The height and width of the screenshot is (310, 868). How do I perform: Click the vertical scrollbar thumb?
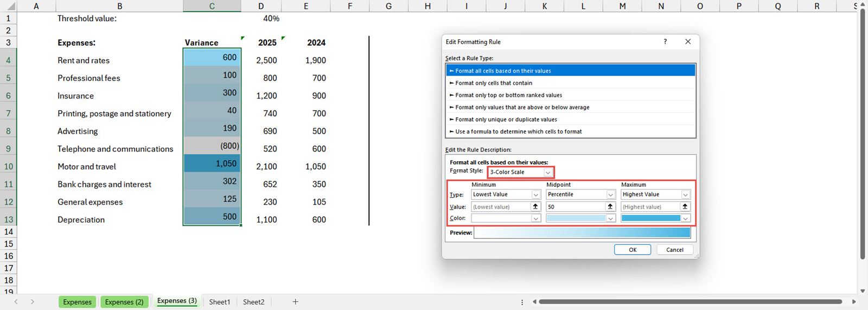coord(863,134)
